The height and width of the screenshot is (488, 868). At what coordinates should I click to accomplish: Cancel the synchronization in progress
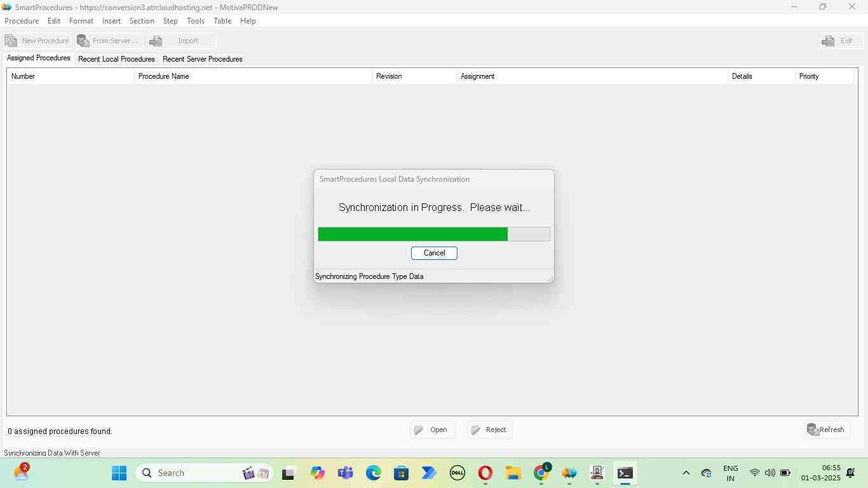[434, 253]
